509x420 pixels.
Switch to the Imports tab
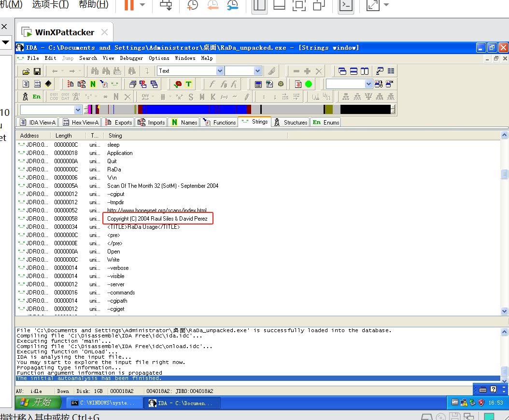(151, 122)
